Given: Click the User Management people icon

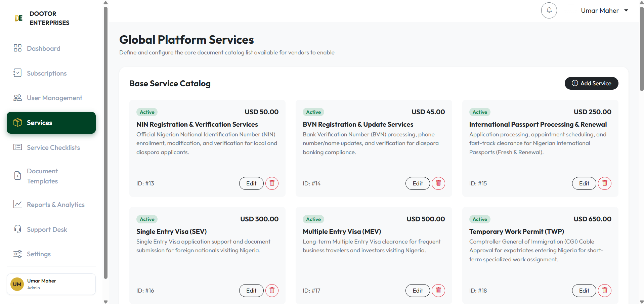Looking at the screenshot, I should click(17, 98).
